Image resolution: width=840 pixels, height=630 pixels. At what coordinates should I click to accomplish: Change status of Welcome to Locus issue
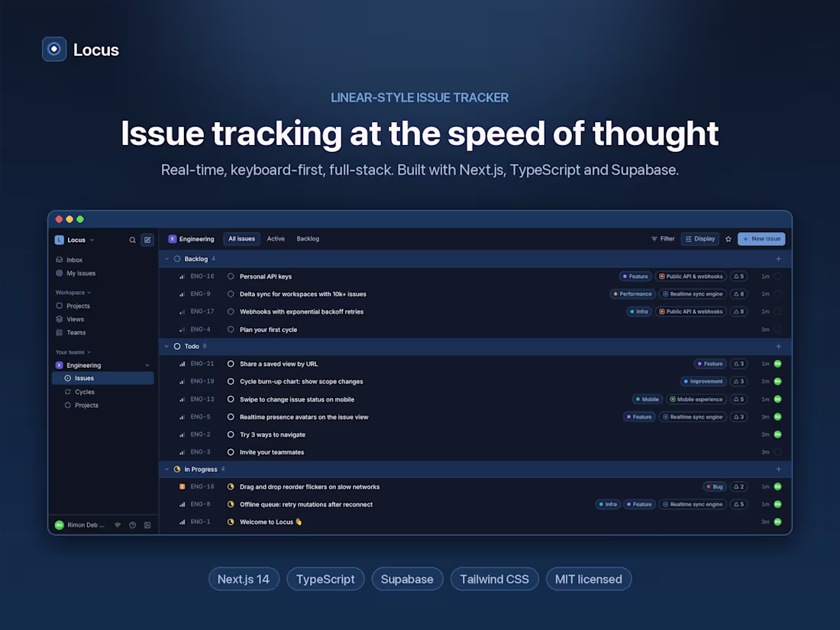(x=231, y=522)
